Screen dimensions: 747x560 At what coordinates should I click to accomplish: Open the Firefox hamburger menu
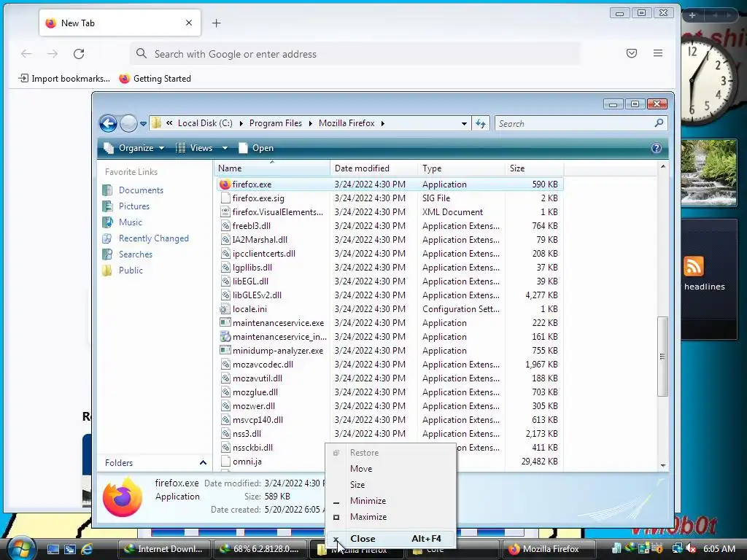(658, 53)
